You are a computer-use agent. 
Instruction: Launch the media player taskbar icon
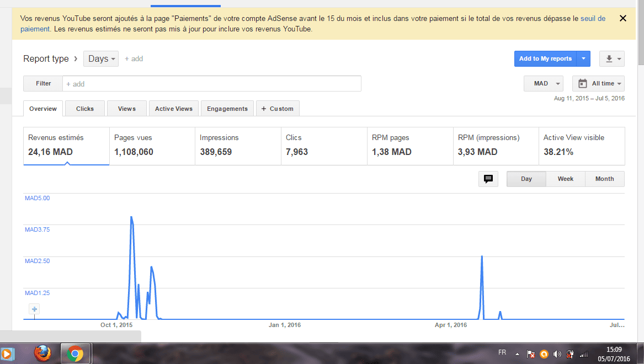(x=7, y=354)
